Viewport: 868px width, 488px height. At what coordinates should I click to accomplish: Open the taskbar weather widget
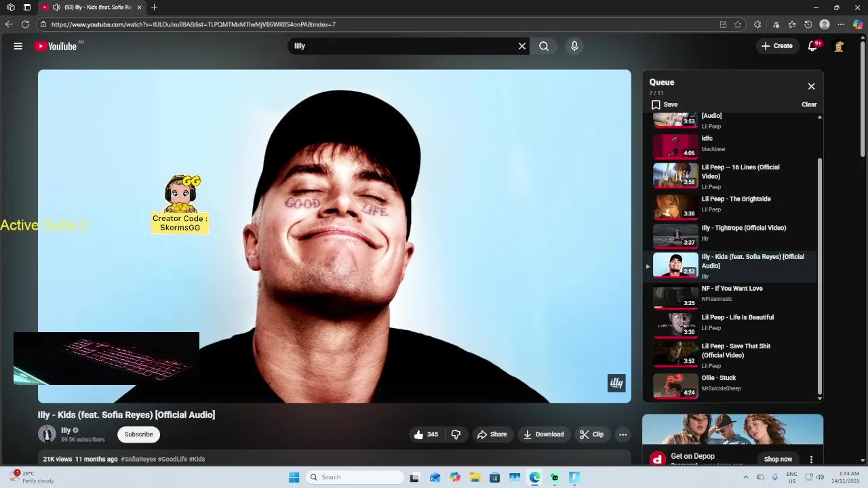[x=33, y=477]
